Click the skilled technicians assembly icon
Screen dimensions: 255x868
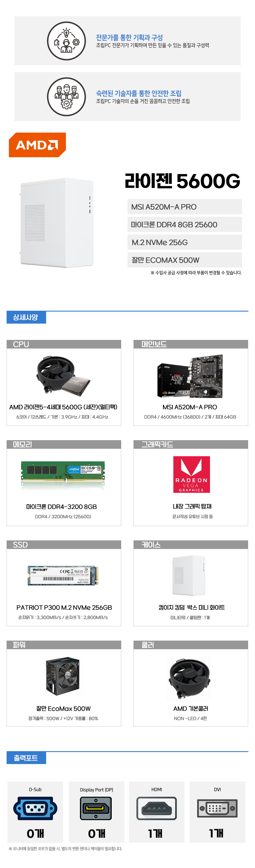[66, 97]
